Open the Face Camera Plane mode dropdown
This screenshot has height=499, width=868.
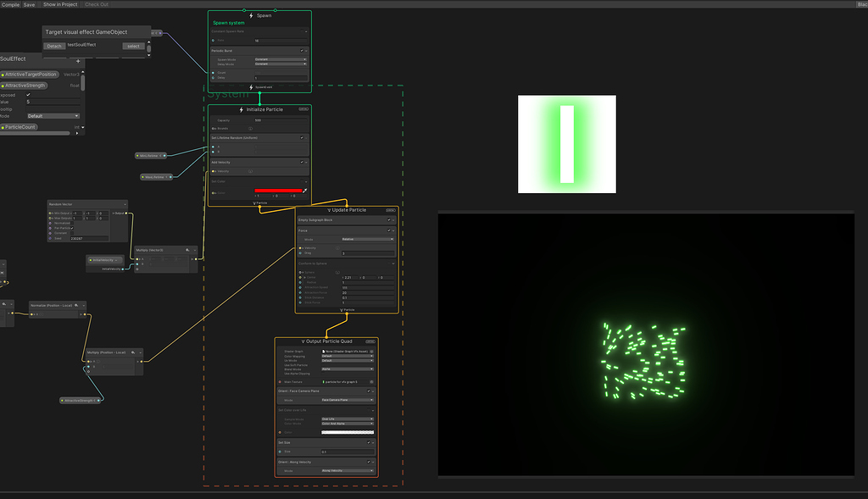(347, 400)
